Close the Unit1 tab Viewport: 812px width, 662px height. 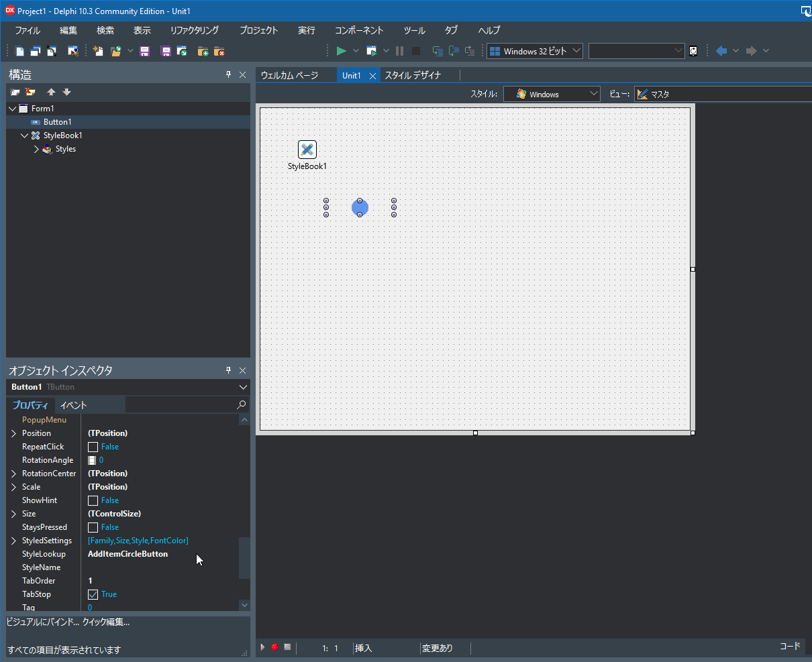click(372, 76)
